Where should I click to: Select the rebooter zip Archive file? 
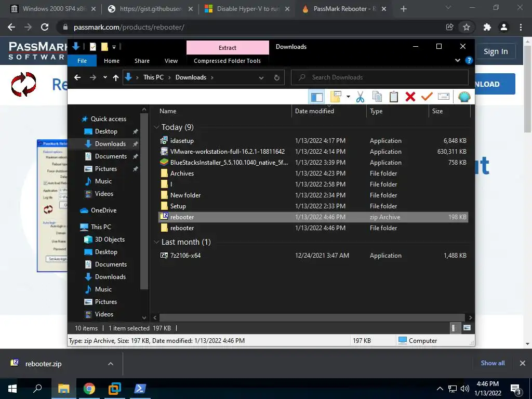313,217
